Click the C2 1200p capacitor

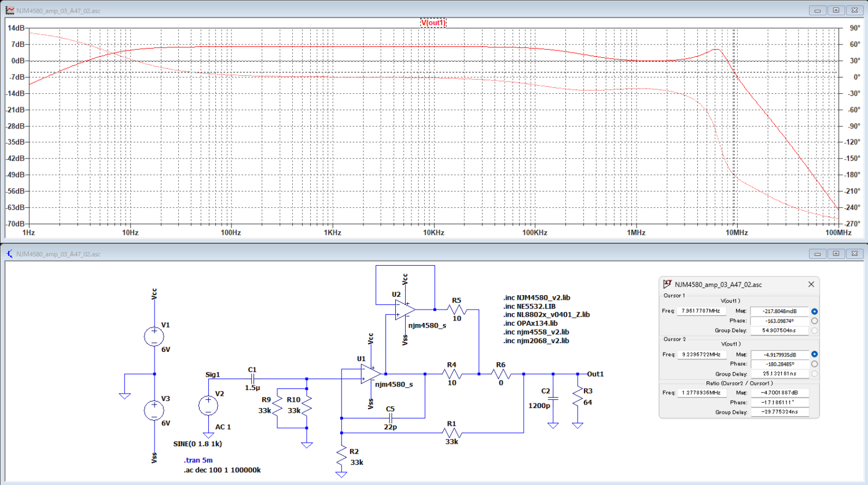553,398
